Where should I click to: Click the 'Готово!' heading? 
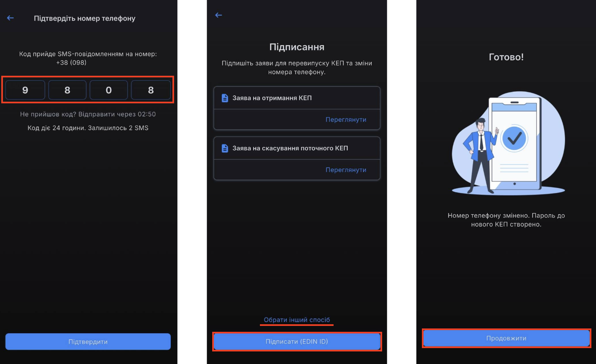(506, 57)
